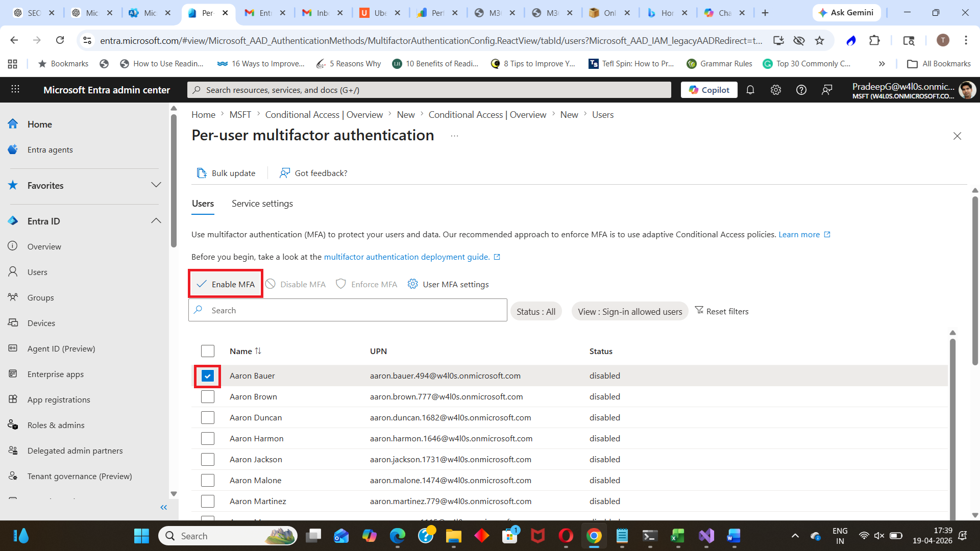Viewport: 980px width, 551px height.
Task: Open Copilot from the header bar
Action: 709,90
